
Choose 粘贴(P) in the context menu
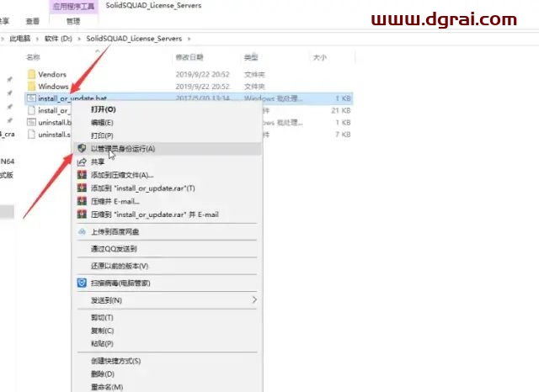[167, 343]
